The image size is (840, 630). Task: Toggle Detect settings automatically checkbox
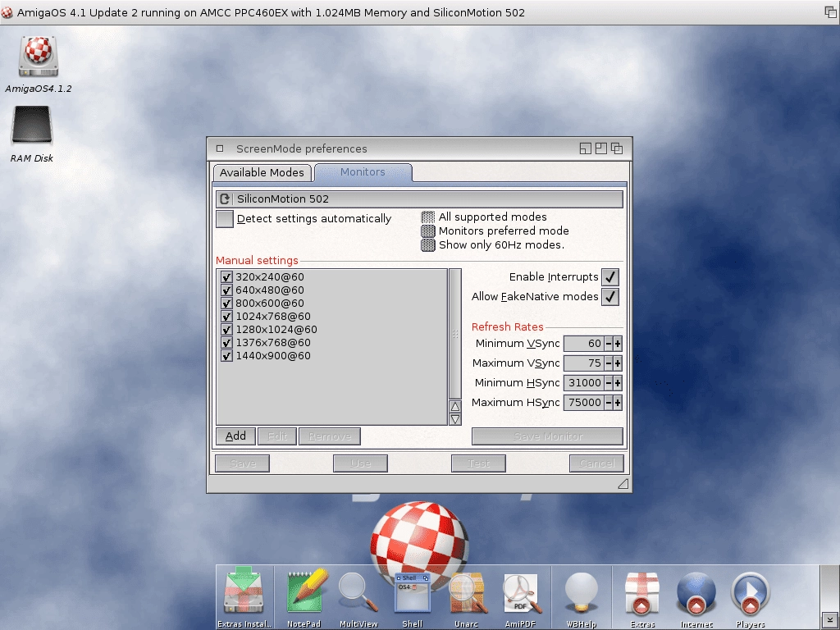[x=225, y=219]
